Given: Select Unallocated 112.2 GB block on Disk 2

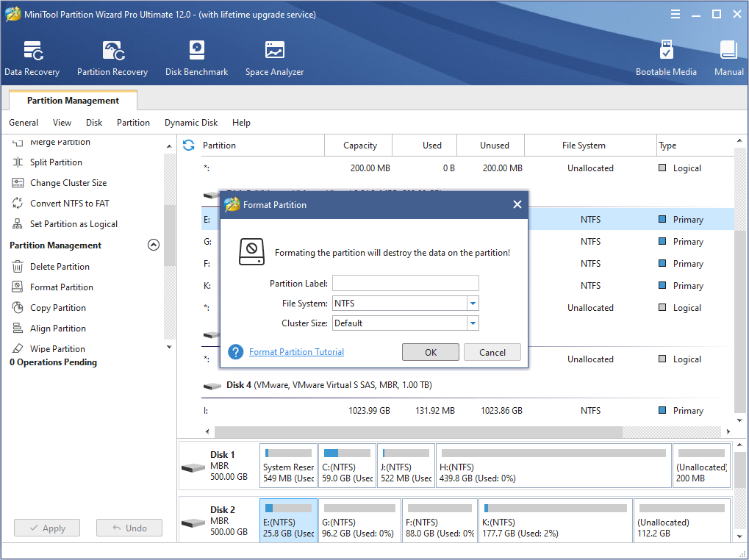Looking at the screenshot, I should point(682,521).
